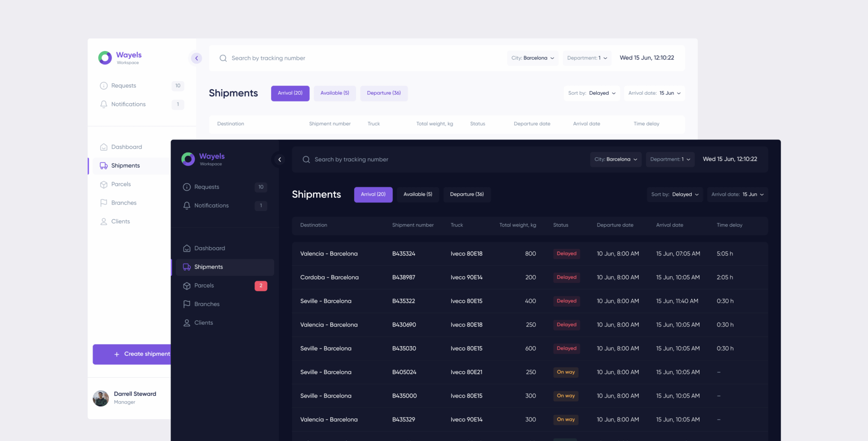The width and height of the screenshot is (868, 441).
Task: Open Notifications bell with 1 unread
Action: click(x=187, y=205)
